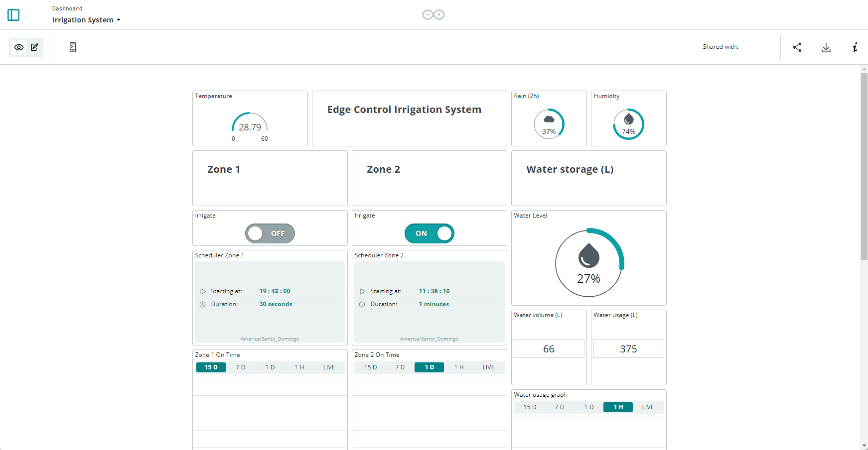The image size is (868, 450).
Task: Toggle the sidebar panel icon
Action: [13, 15]
